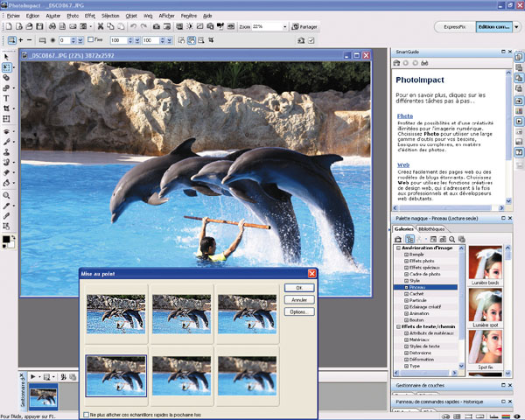Click OK in Mise au point dialog
525x420 pixels.
(298, 288)
